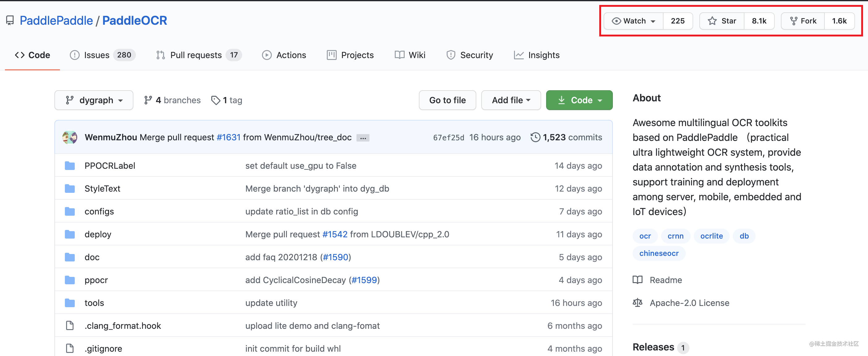
Task: Click the Go to file button
Action: [x=448, y=100]
